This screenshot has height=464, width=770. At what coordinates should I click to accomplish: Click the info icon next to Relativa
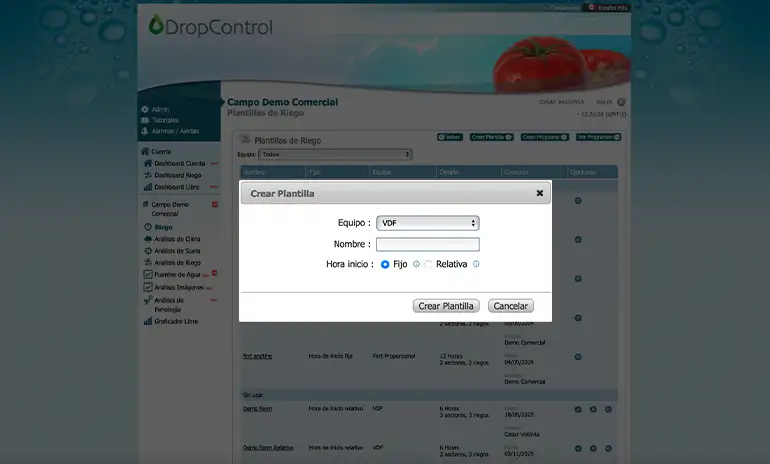click(476, 264)
